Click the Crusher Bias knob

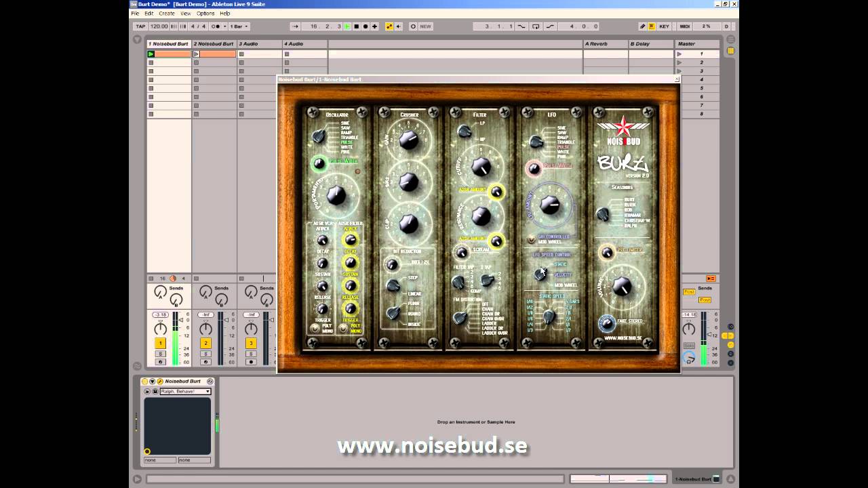point(409,182)
